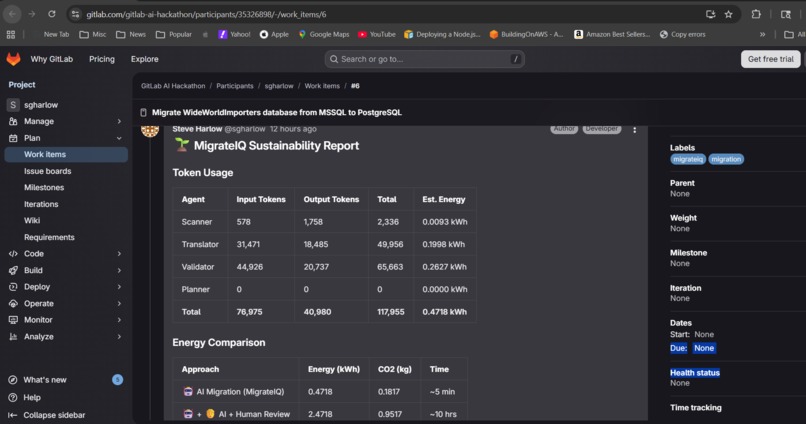
Task: Click the Get free trial button
Action: (771, 59)
